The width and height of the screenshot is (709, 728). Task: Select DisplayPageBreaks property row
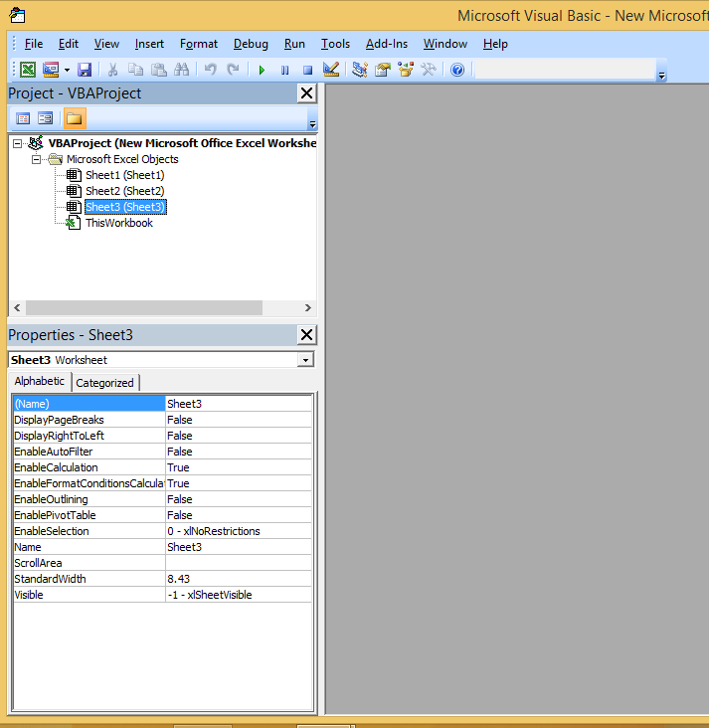162,420
